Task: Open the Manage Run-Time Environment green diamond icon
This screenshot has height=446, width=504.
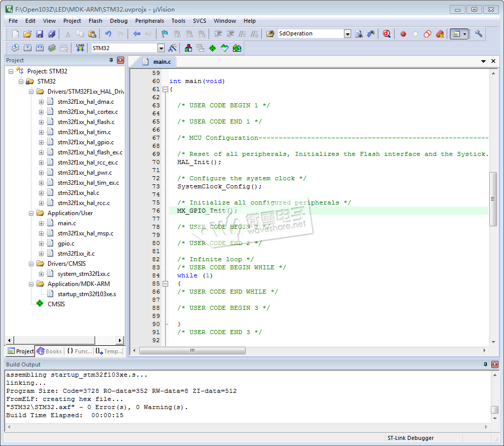Action: (x=212, y=48)
